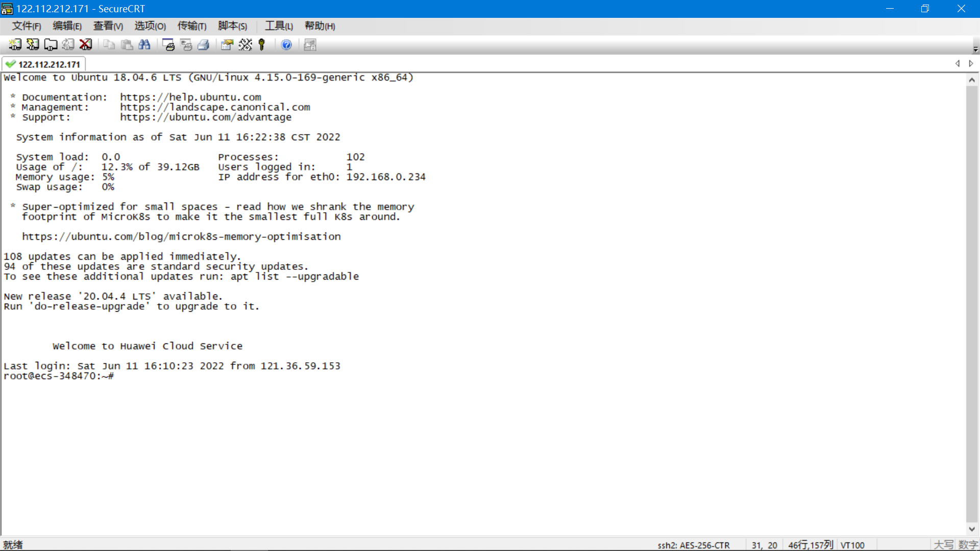Open the 文件(F) menu

pos(26,26)
